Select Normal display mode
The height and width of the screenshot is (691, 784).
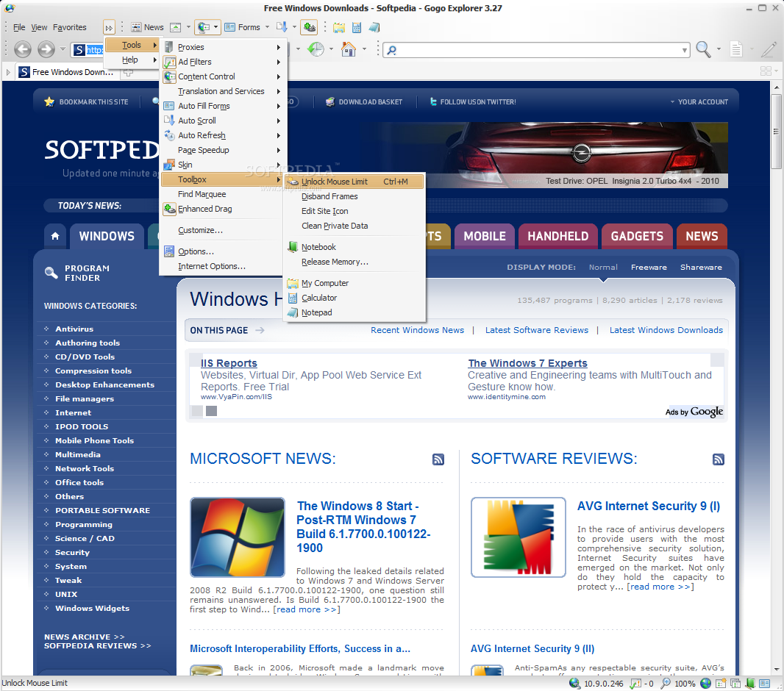tap(603, 268)
